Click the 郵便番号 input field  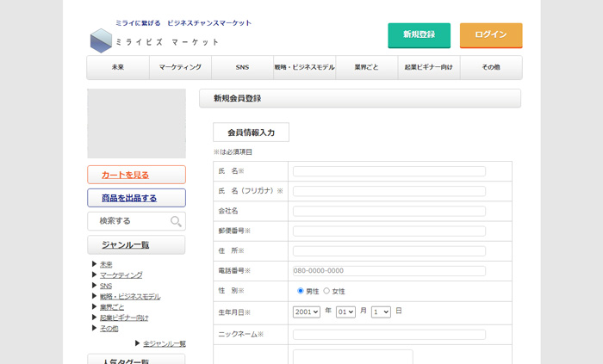tap(389, 231)
